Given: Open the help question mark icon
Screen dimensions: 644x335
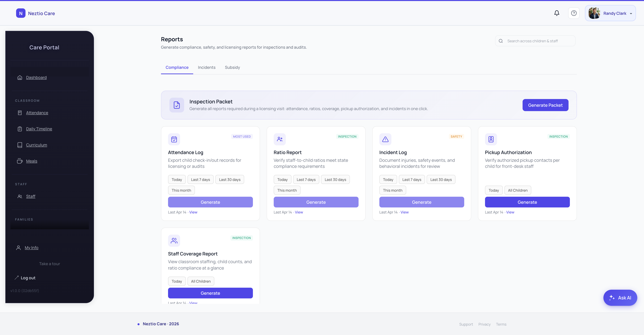Looking at the screenshot, I should point(574,13).
